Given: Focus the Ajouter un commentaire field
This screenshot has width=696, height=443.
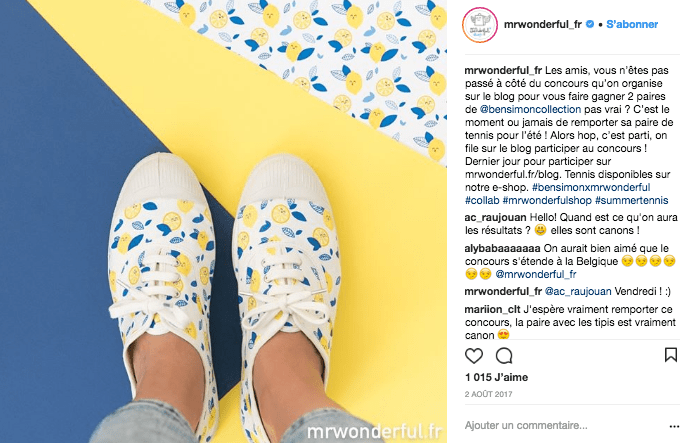Looking at the screenshot, I should click(x=564, y=425).
